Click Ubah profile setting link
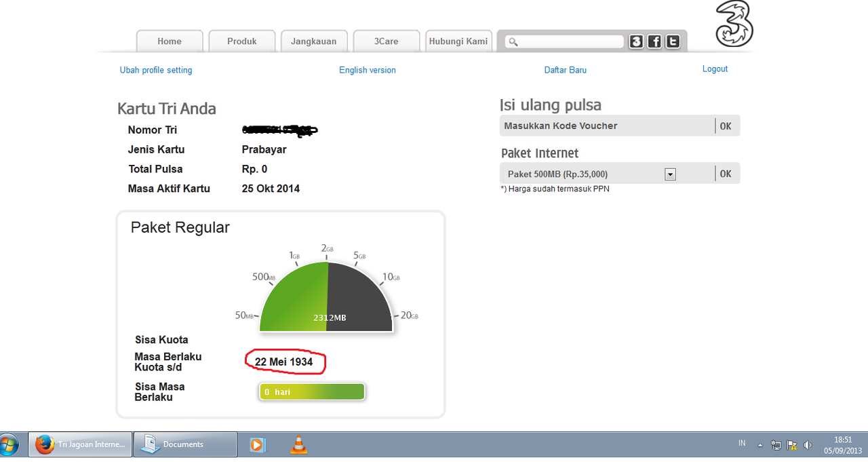 tap(156, 70)
